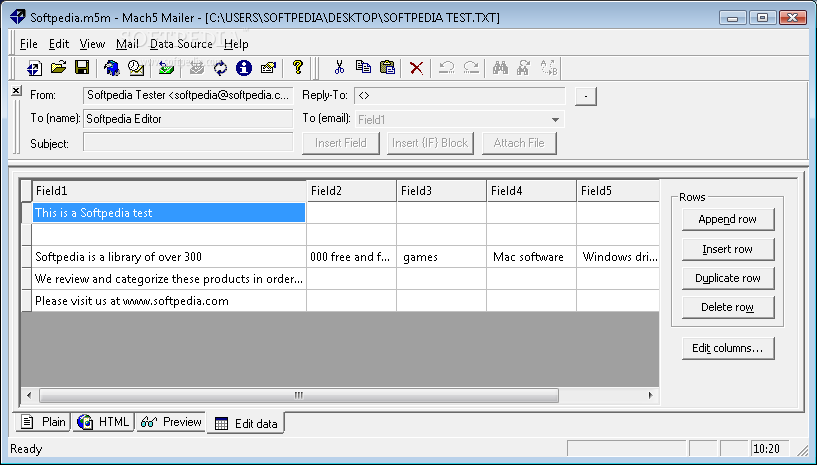Click the yellow question mark help icon
This screenshot has height=465, width=817.
298,67
